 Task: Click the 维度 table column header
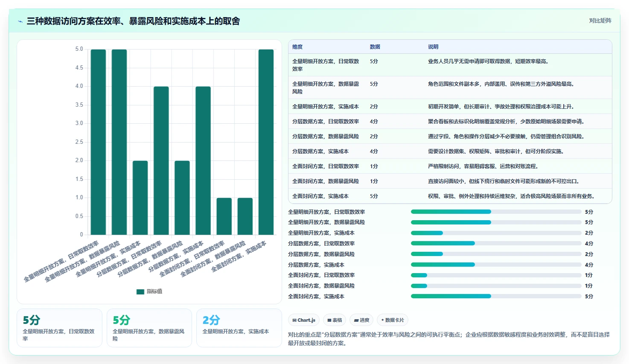point(297,47)
